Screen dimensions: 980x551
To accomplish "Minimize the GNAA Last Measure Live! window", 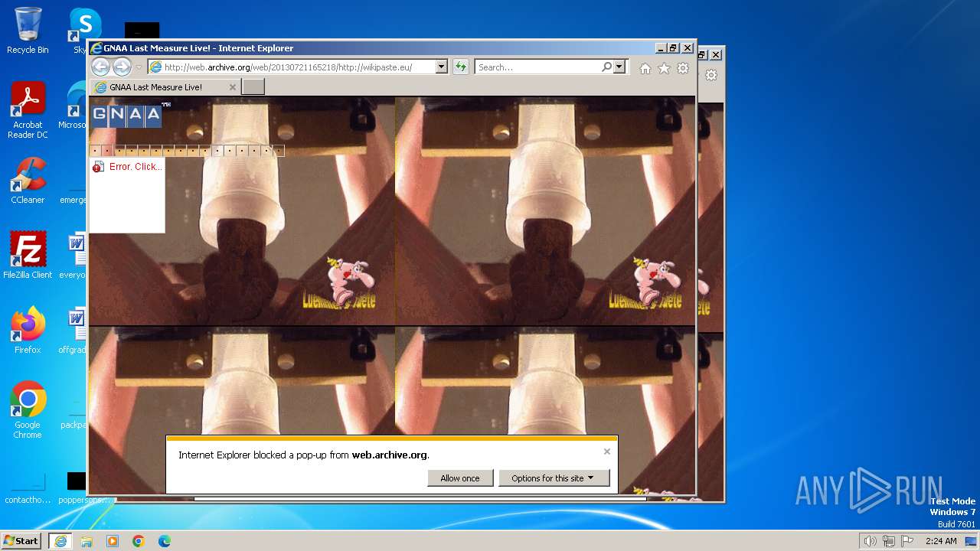I will click(x=661, y=48).
